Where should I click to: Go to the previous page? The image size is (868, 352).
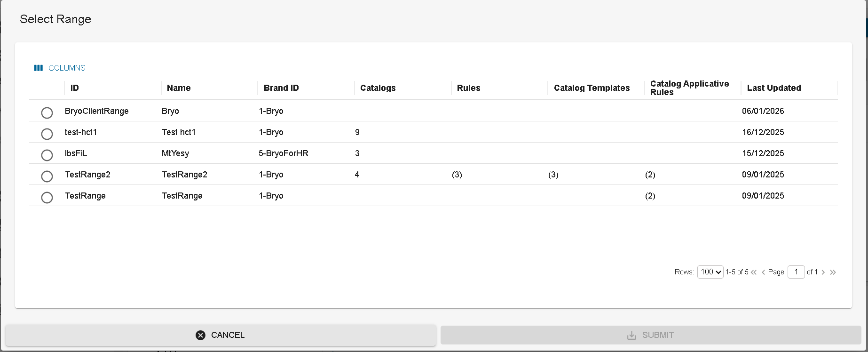[x=763, y=272]
